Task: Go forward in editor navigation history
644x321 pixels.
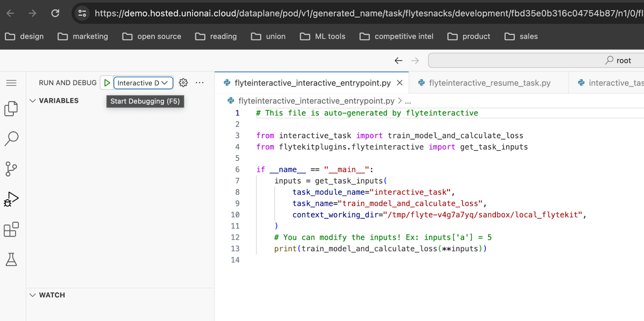Action: point(415,60)
